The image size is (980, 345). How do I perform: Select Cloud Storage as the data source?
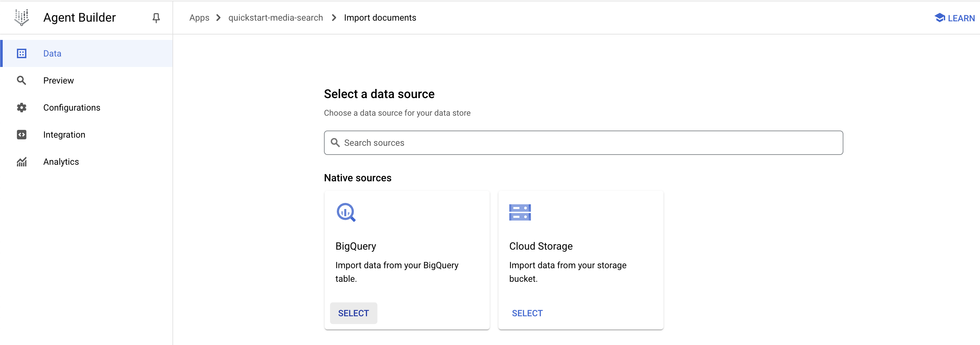click(527, 313)
